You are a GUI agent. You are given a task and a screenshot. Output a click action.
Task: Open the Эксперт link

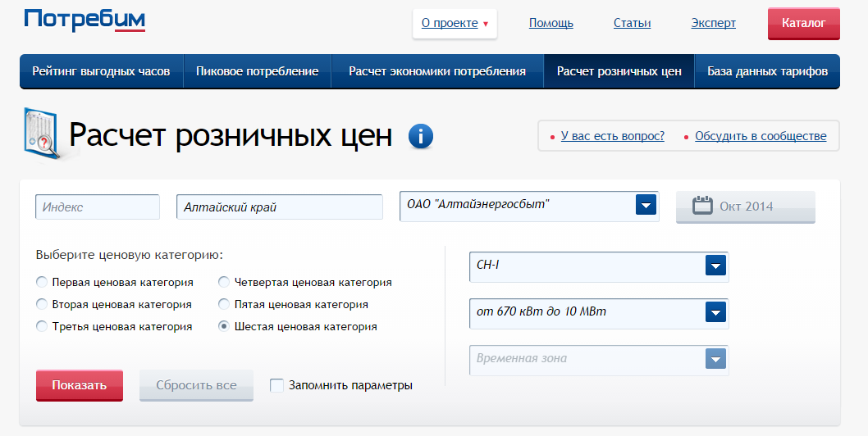(714, 23)
